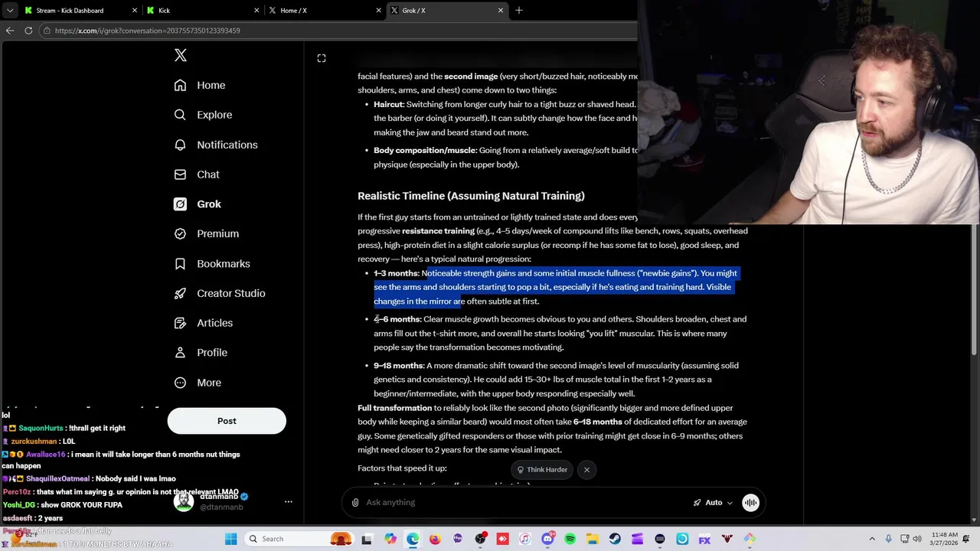The image size is (980, 551).
Task: Open the tab search dropdown
Action: [x=9, y=10]
